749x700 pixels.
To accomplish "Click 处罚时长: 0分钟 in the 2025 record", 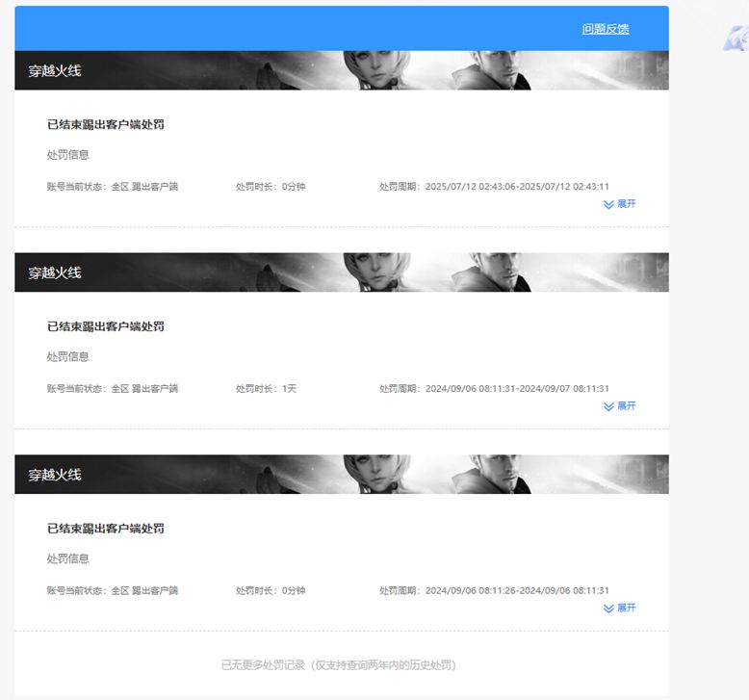I will click(271, 187).
